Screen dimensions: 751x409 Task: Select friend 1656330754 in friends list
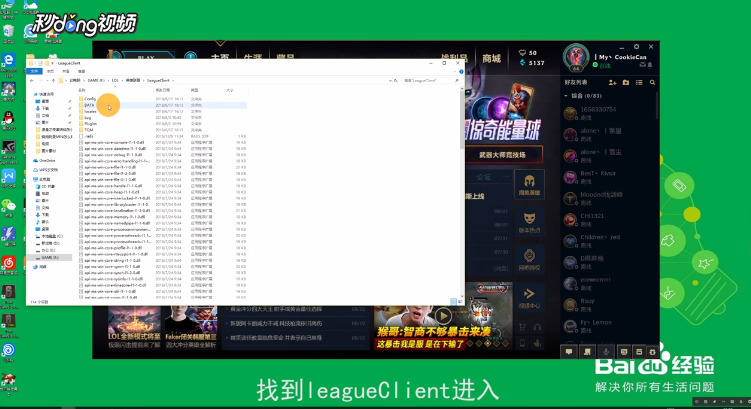(609, 113)
